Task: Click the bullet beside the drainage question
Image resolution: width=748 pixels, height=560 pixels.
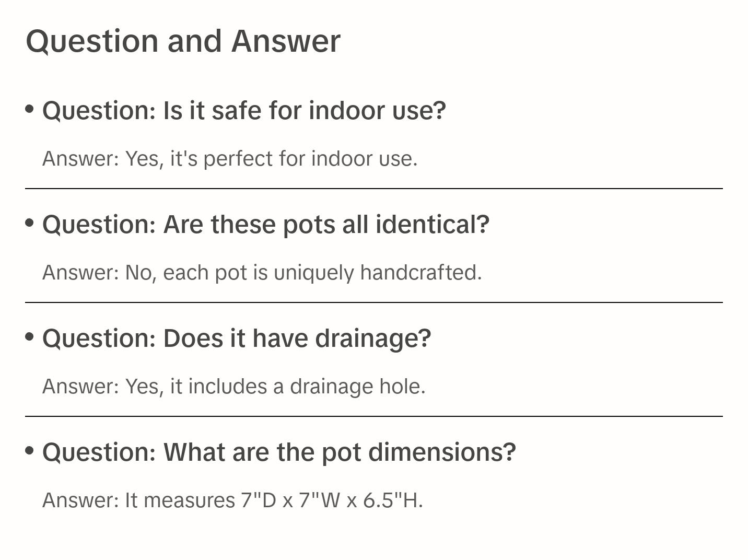Action: tap(30, 337)
